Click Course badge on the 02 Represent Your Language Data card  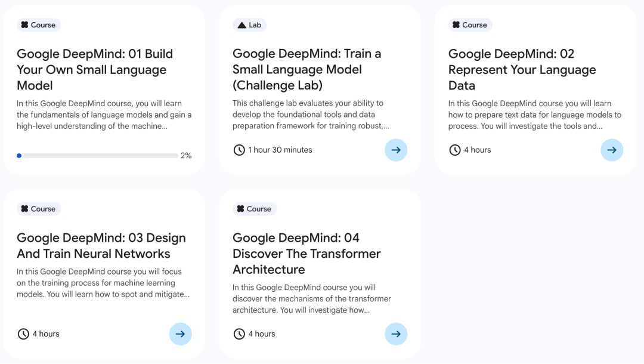click(x=470, y=25)
